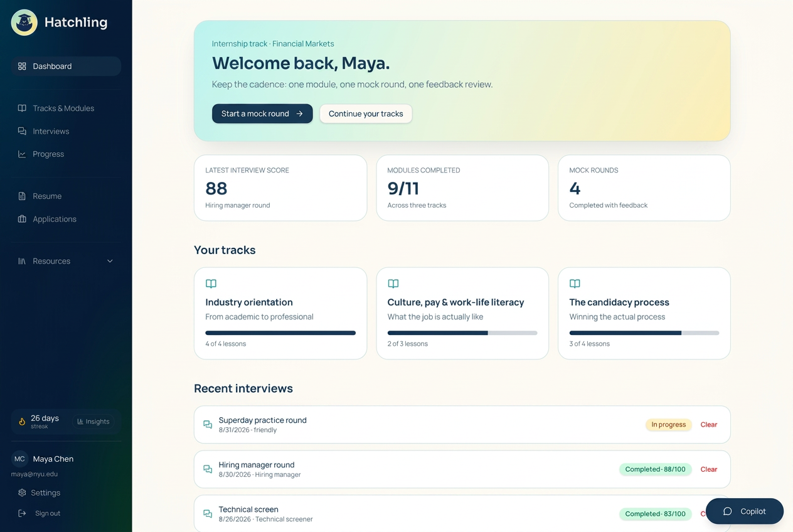Screen dimensions: 793x532
Task: Click the book icon on Industry orientation card
Action: (211, 284)
